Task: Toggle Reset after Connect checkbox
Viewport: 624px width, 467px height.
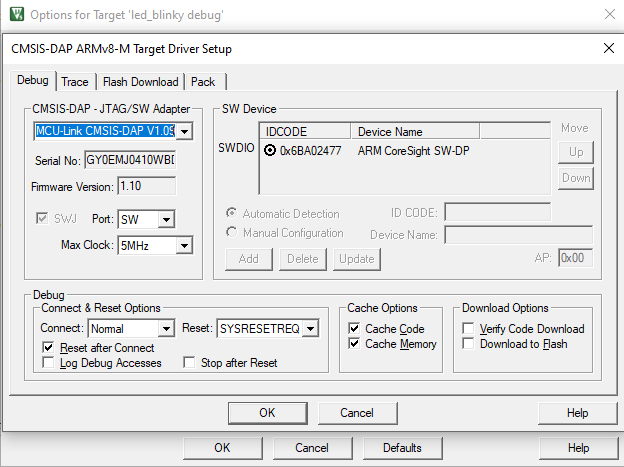Action: coord(49,347)
